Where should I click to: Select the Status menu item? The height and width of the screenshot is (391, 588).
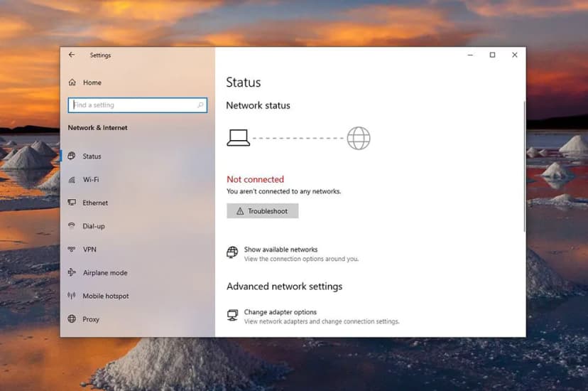click(92, 156)
